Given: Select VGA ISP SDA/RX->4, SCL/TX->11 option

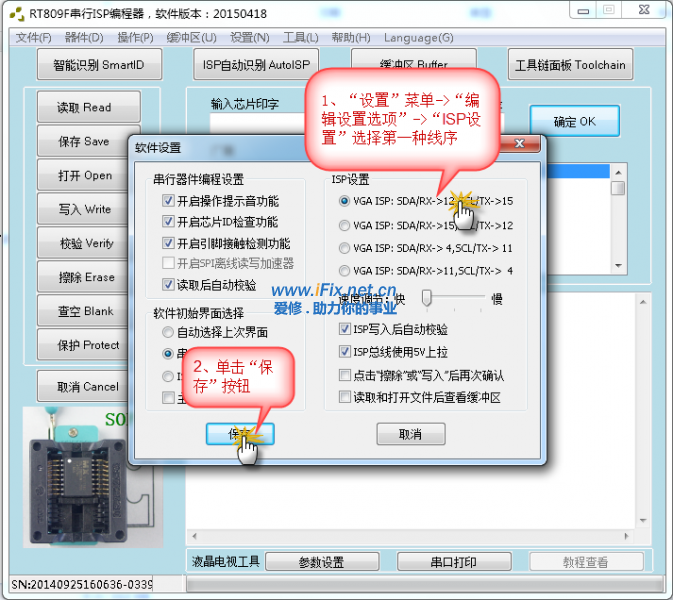Looking at the screenshot, I should tap(346, 248).
